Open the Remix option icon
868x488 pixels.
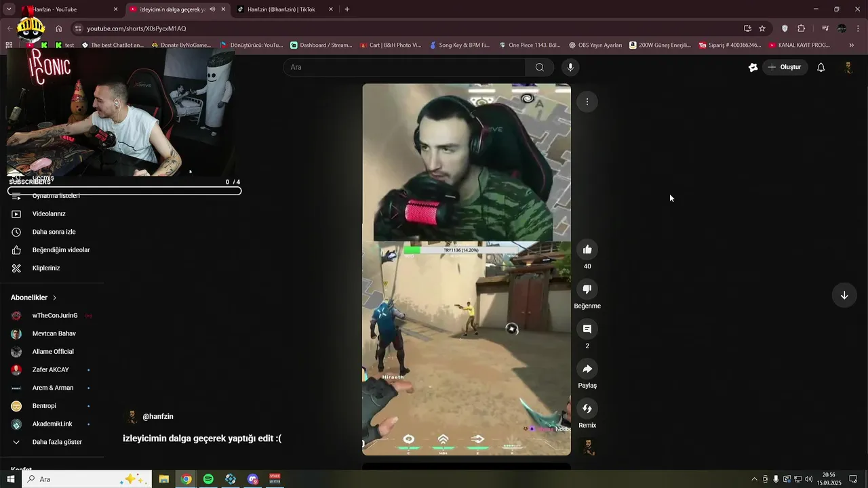(x=587, y=409)
